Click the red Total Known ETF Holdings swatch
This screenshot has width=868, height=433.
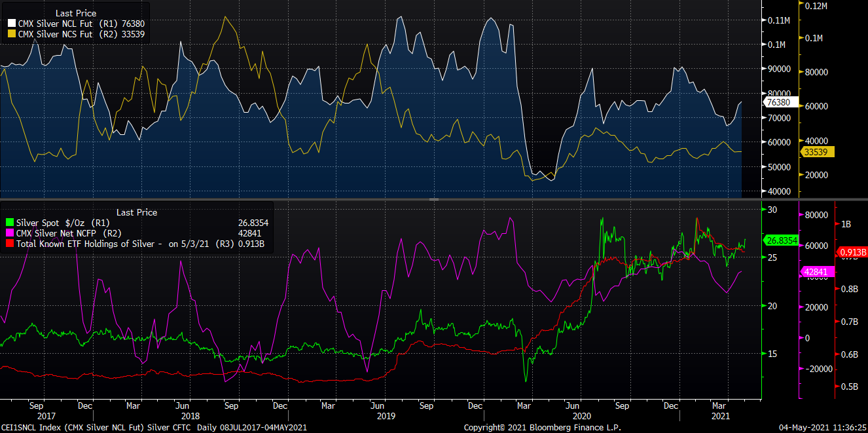tap(8, 244)
